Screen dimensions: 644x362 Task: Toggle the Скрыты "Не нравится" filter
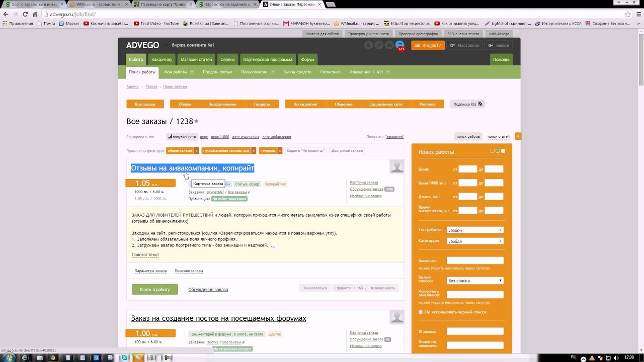[x=306, y=150]
